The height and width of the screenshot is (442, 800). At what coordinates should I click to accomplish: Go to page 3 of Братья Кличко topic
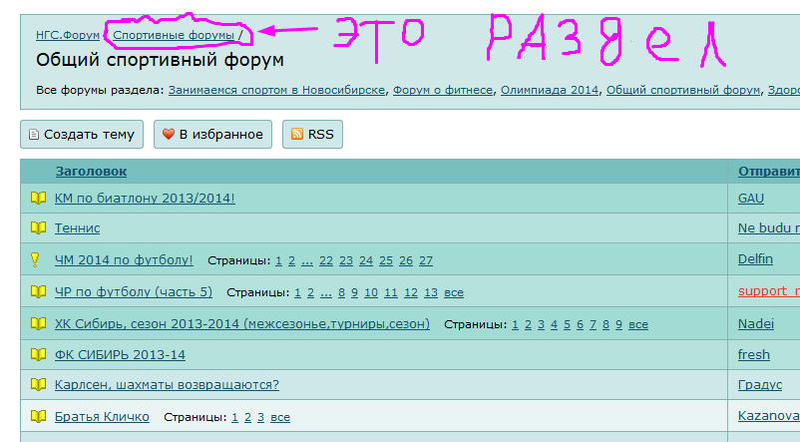tap(261, 417)
